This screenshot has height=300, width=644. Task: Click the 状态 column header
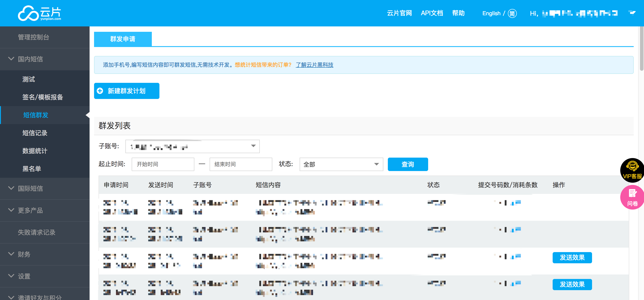[434, 185]
